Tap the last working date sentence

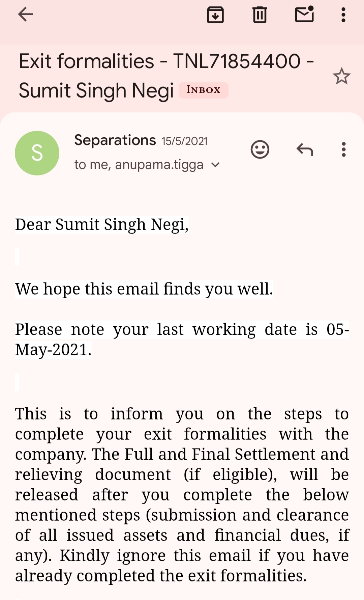point(182,339)
